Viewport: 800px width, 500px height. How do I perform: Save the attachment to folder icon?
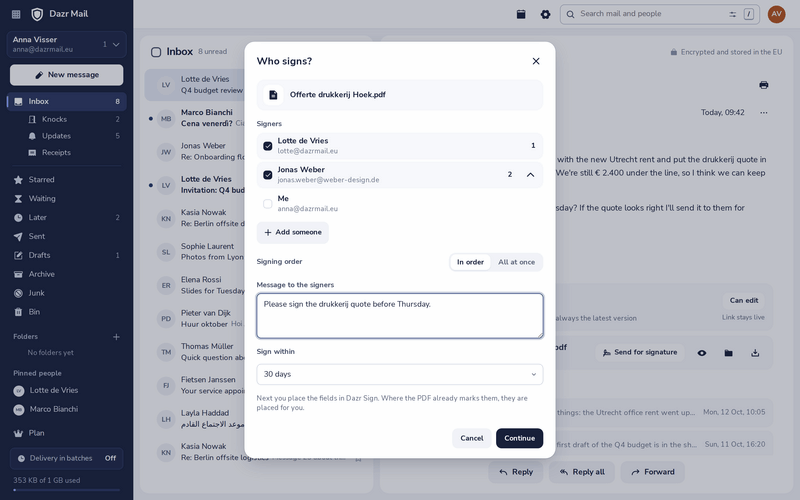729,353
